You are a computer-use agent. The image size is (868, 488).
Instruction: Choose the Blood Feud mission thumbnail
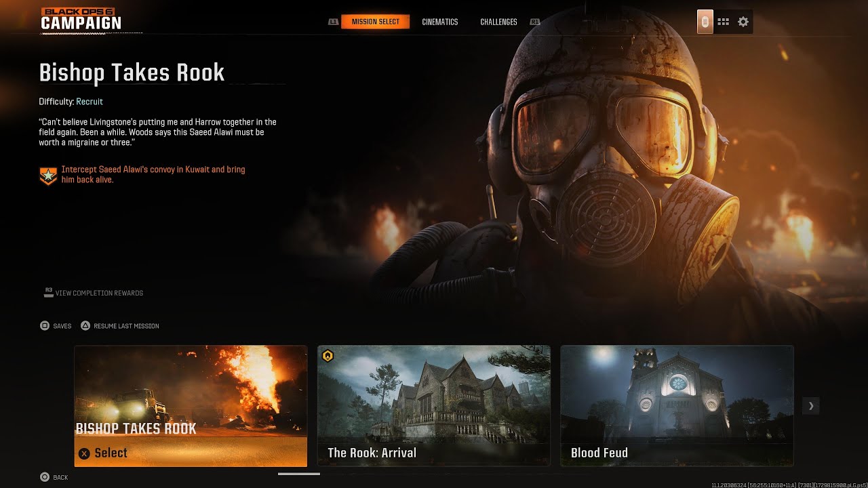click(x=677, y=406)
